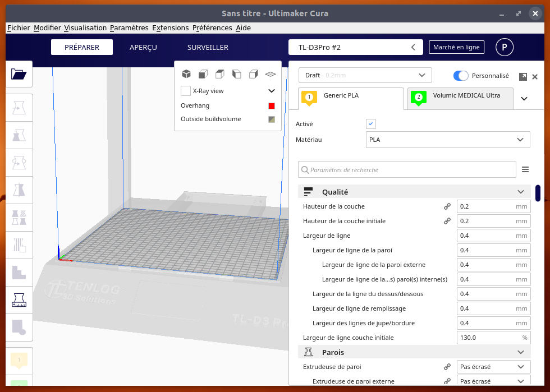
Task: Open Extrudeuse de paroi dropdown
Action: [493, 367]
